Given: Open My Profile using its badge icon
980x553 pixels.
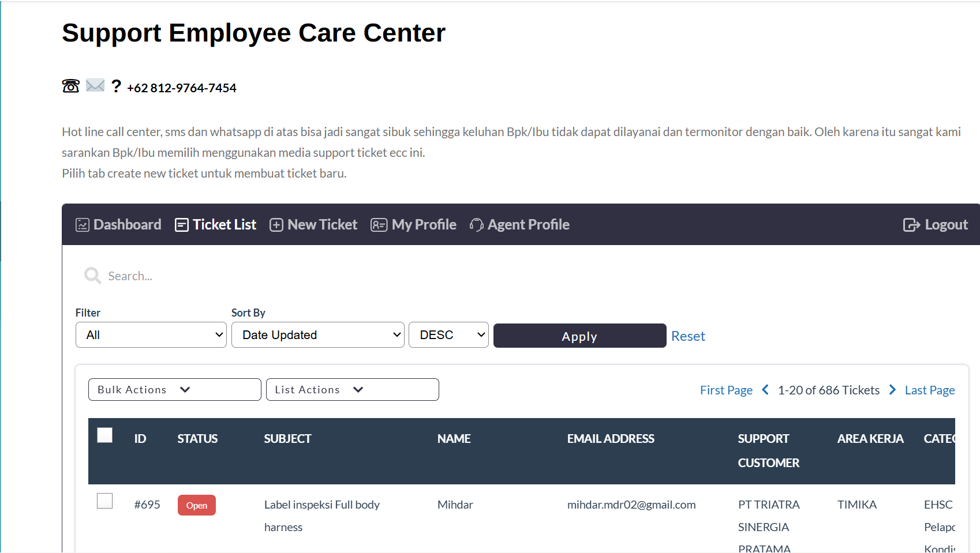Looking at the screenshot, I should pos(379,224).
